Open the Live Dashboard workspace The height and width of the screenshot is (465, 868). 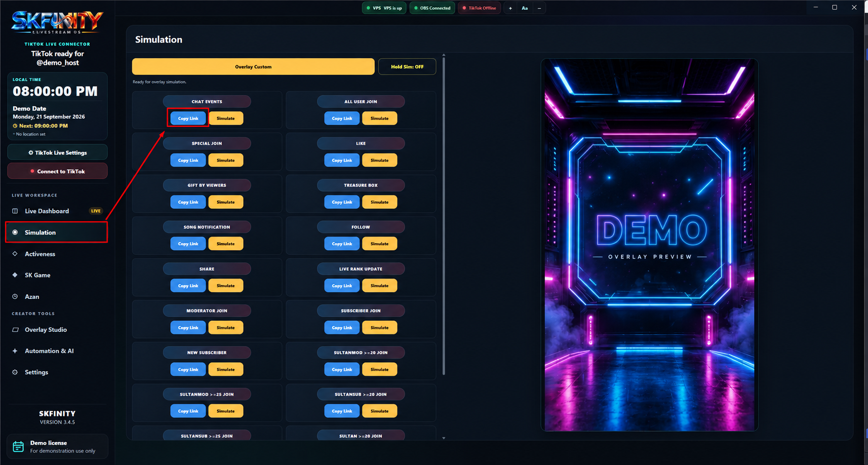click(57, 211)
